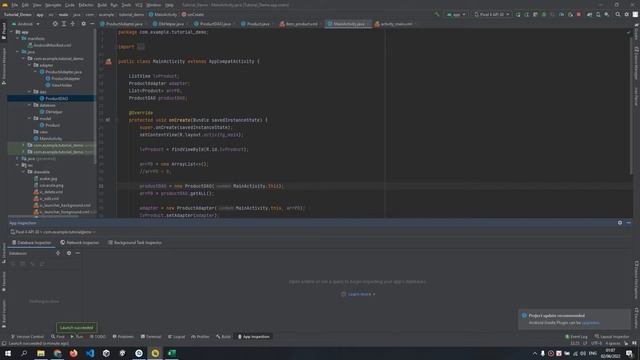The height and width of the screenshot is (360, 640).
Task: Open Search Everywhere magnifier icon
Action: pyautogui.click(x=618, y=14)
